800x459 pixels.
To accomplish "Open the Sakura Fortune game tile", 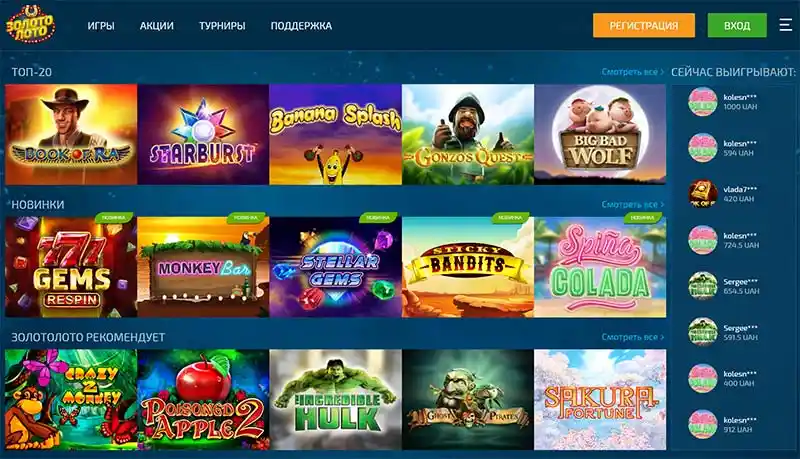I will click(x=600, y=400).
